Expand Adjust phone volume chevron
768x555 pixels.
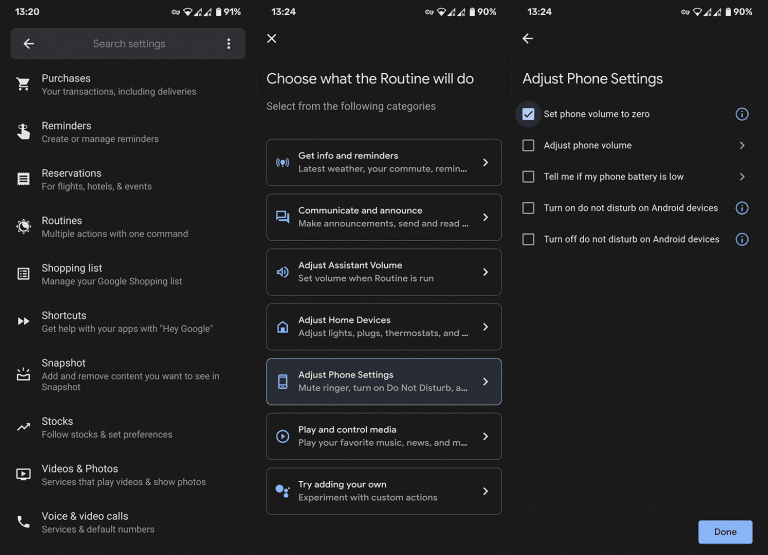click(x=742, y=146)
